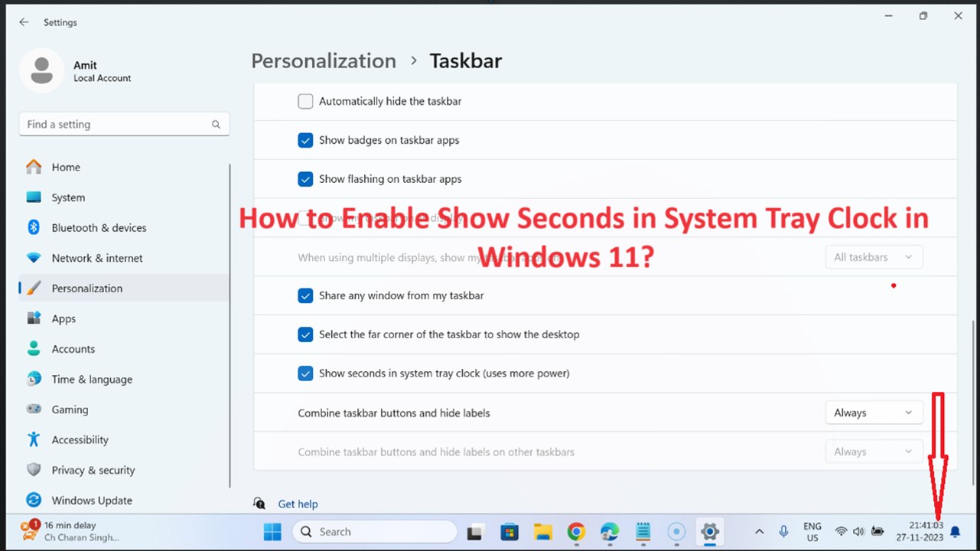
Task: Open Always dropdown for other taskbars
Action: pos(874,452)
